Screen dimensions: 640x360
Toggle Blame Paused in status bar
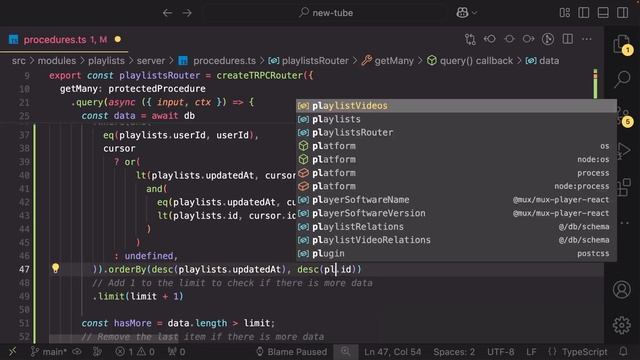tap(291, 351)
